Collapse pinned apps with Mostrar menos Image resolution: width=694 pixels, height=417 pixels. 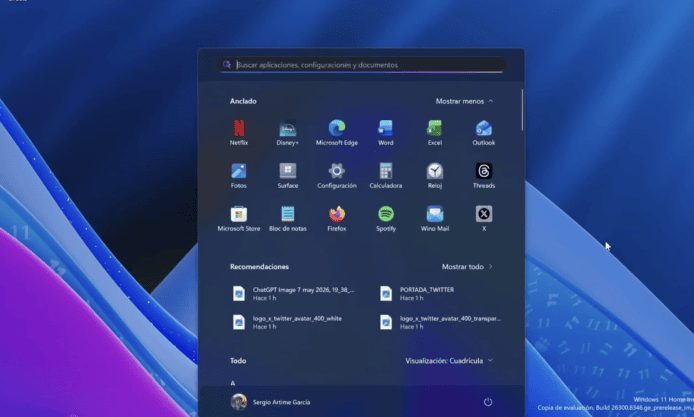click(464, 101)
